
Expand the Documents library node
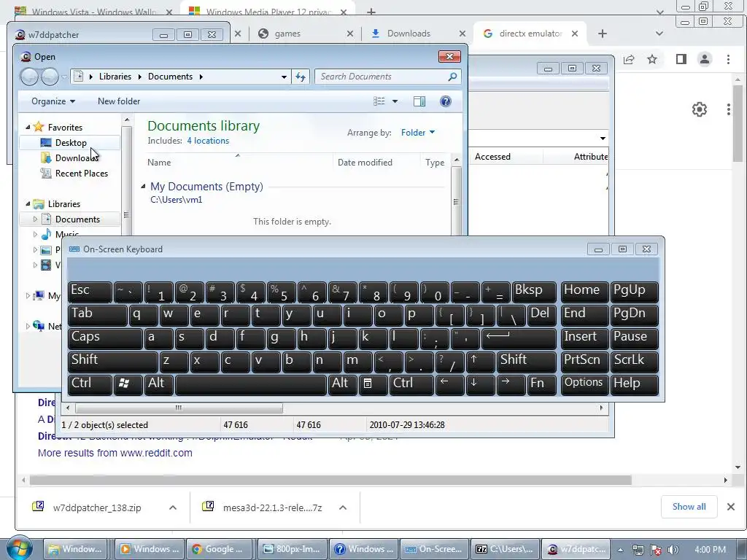(x=35, y=219)
